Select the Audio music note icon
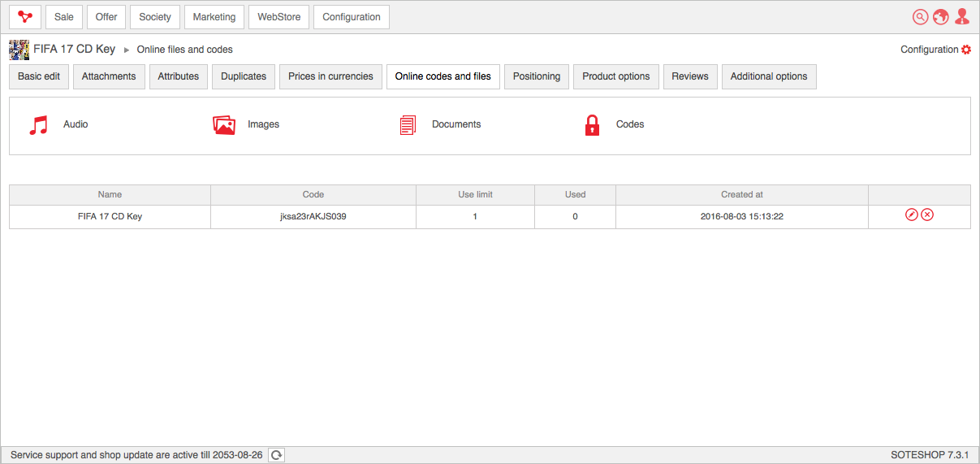Image resolution: width=980 pixels, height=464 pixels. pos(38,124)
